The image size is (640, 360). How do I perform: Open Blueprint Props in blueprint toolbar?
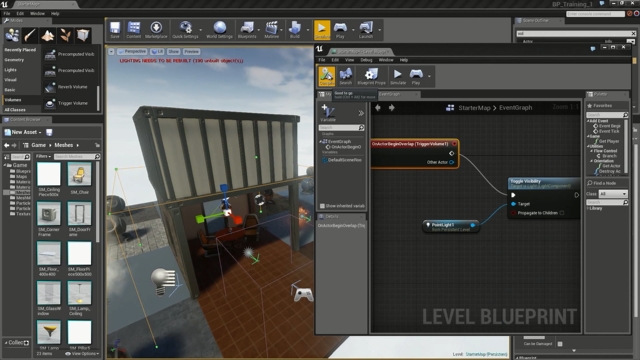(x=371, y=76)
